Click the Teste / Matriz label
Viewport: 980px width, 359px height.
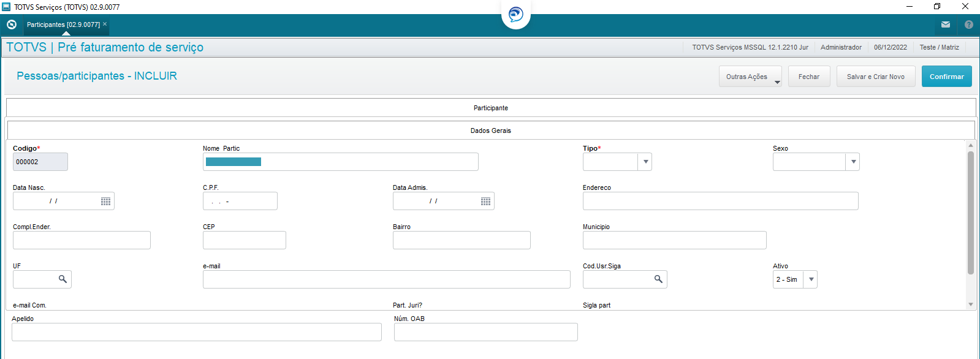click(939, 47)
